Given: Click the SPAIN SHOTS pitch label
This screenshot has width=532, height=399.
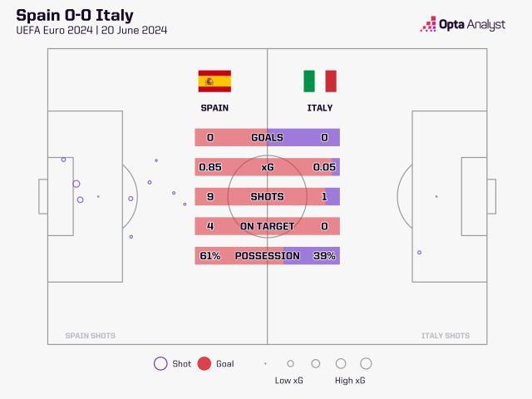Looking at the screenshot, I should click(91, 336).
